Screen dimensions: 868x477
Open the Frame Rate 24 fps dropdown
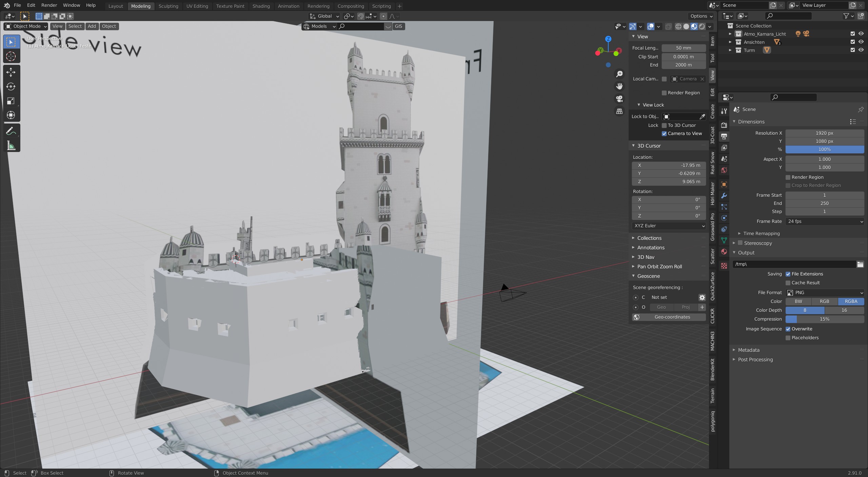coord(825,221)
